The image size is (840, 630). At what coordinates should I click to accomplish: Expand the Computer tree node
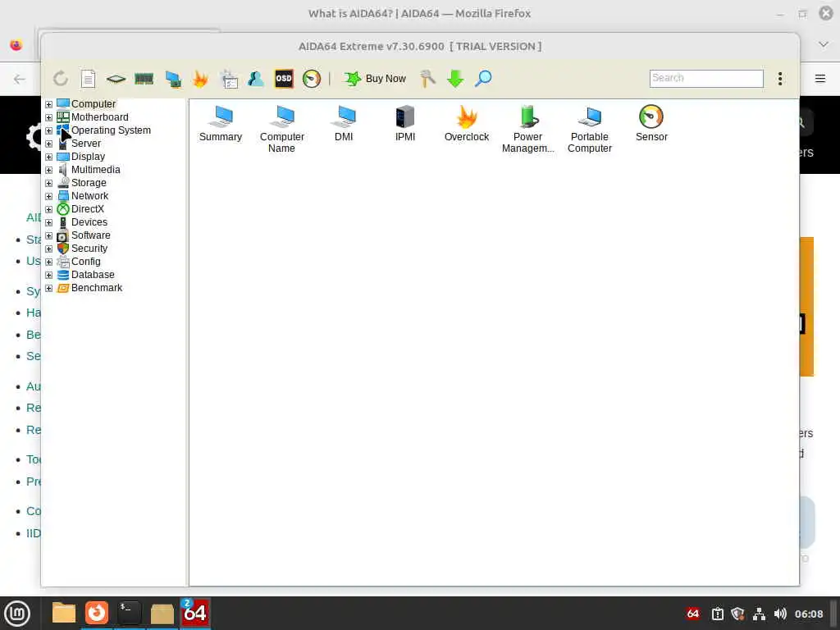pos(48,104)
